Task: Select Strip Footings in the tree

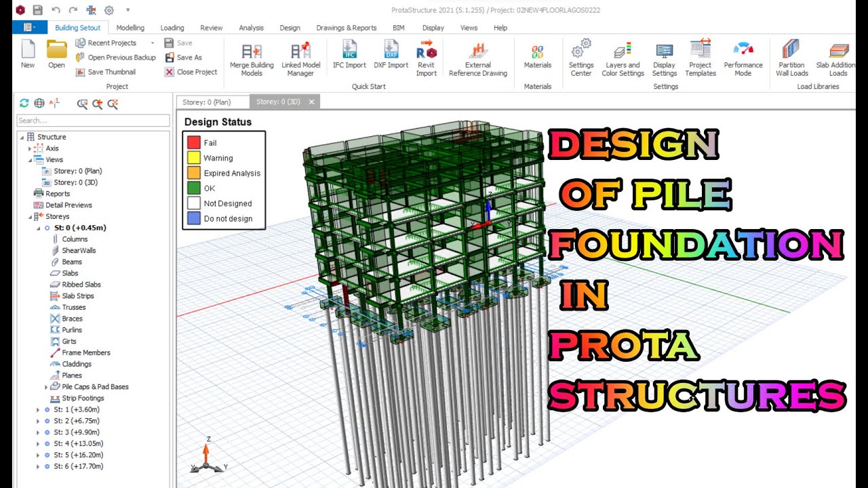Action: point(83,399)
